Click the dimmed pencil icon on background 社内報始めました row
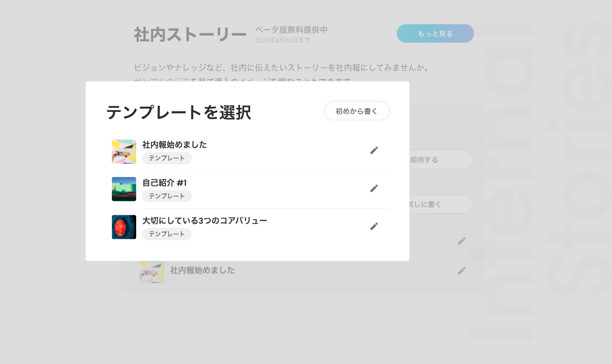Image resolution: width=612 pixels, height=364 pixels. tap(462, 271)
